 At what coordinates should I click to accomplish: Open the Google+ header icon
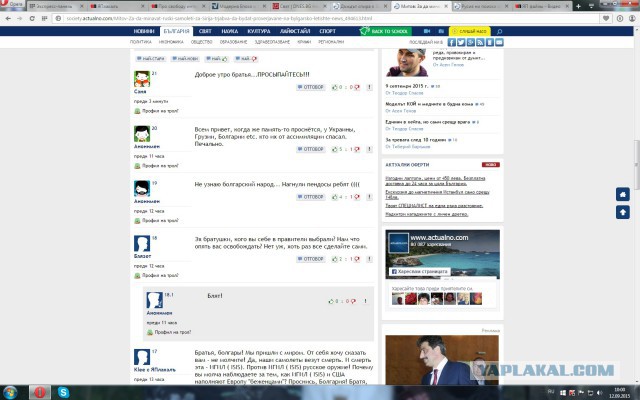point(471,42)
